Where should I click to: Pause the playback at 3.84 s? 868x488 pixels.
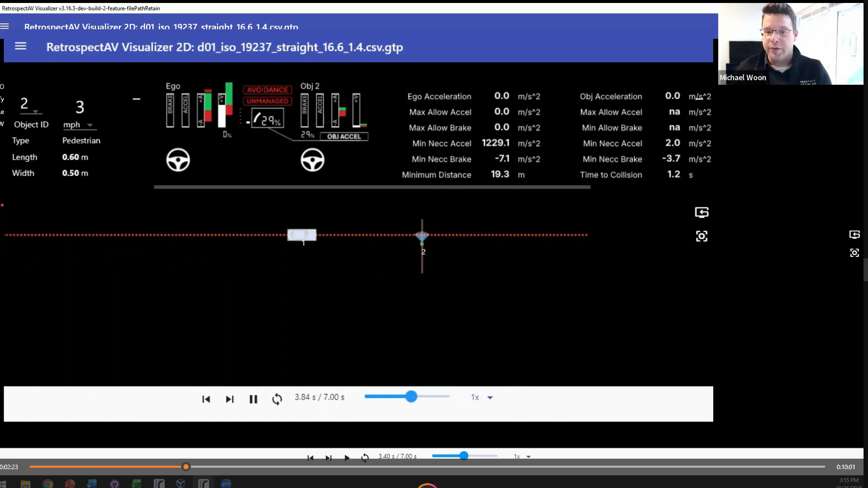coord(253,399)
